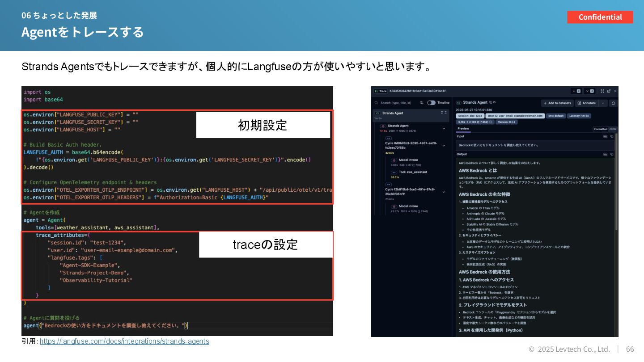644x362 pixels.
Task: Collapse Cycle 0d9b78b3 chevron
Action: coord(444,146)
